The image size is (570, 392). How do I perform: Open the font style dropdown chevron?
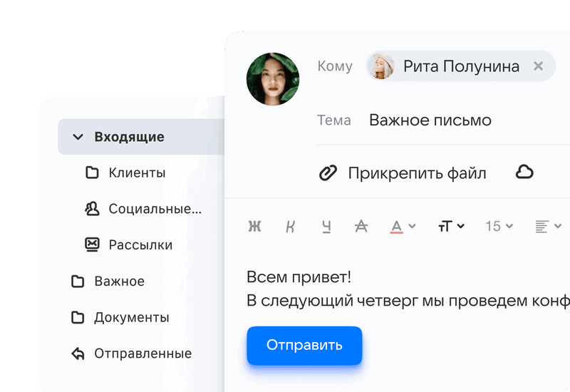tap(460, 226)
